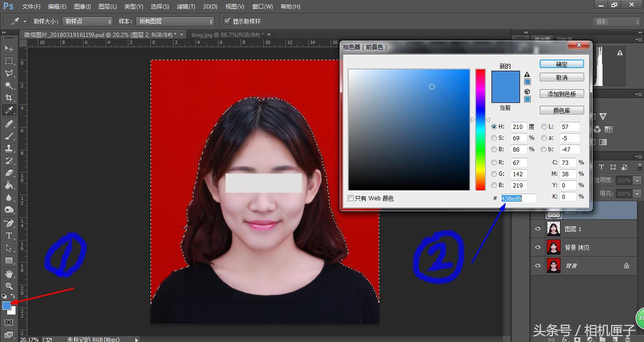Screen dimensions: 644x342
Task: Uncheck the 只有 Web 颜色 checkbox
Action: [x=351, y=198]
